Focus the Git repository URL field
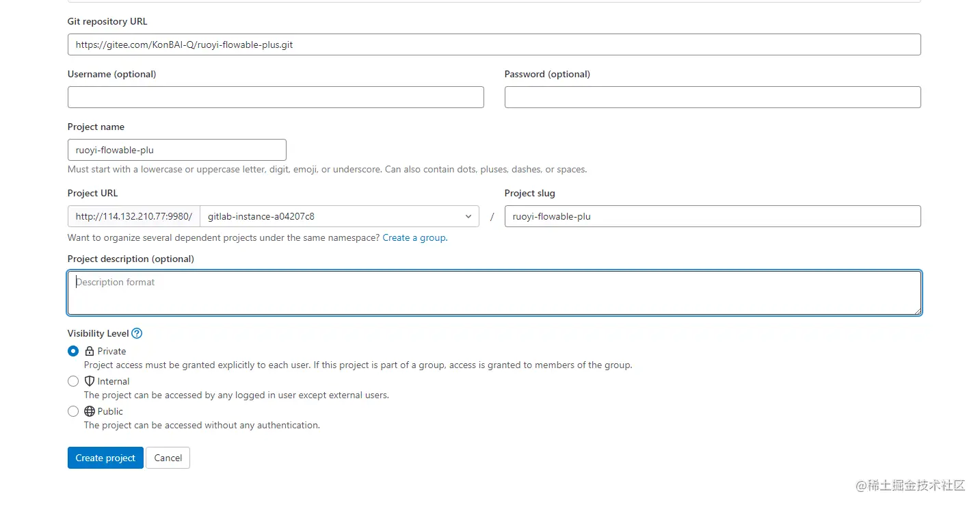980x507 pixels. tap(494, 44)
